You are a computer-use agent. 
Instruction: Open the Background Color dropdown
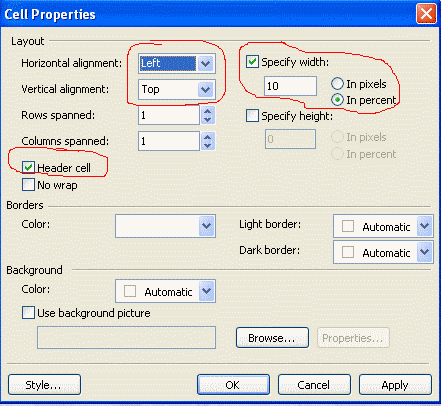coord(207,291)
